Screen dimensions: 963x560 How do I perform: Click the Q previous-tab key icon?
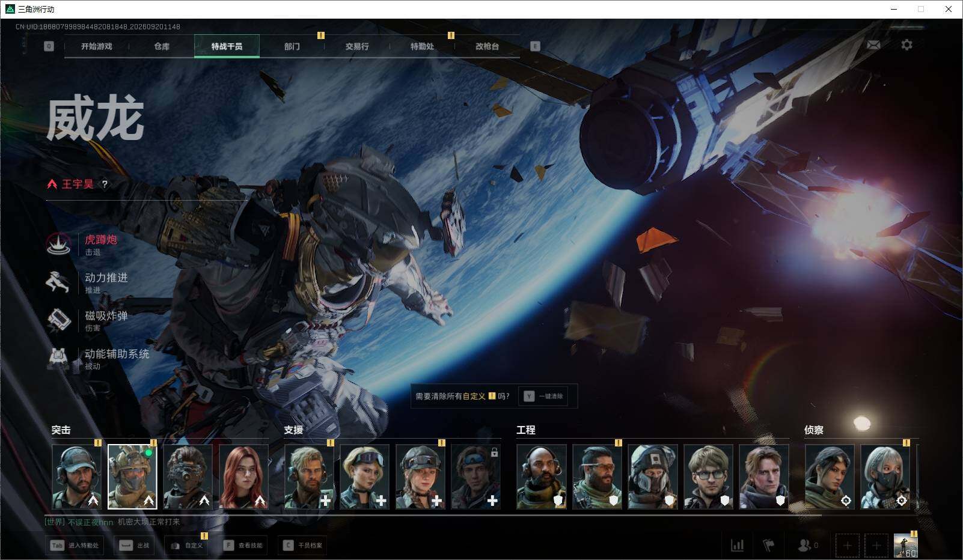[49, 46]
